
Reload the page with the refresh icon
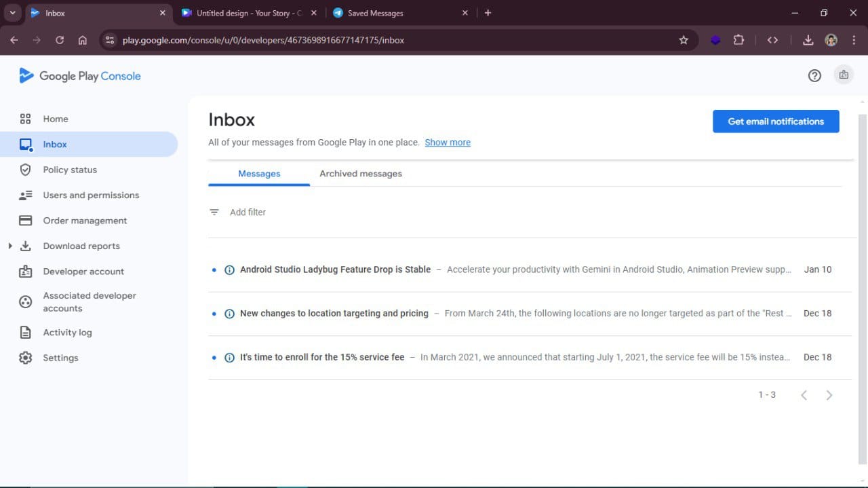tap(60, 40)
